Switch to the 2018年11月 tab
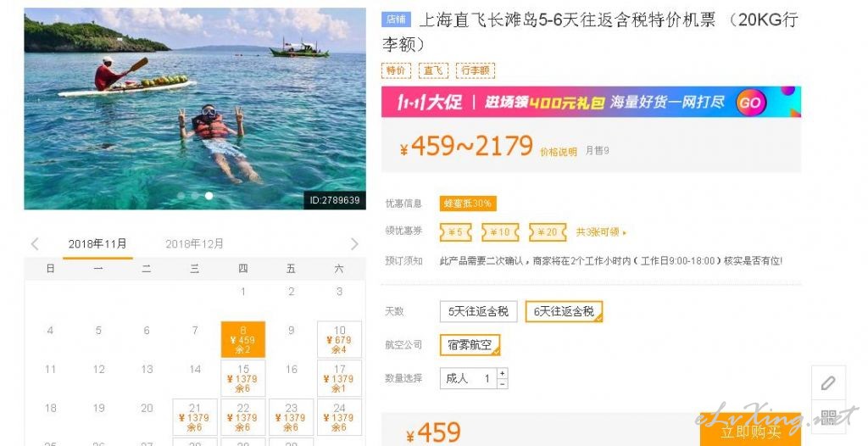This screenshot has height=446, width=868. click(97, 244)
